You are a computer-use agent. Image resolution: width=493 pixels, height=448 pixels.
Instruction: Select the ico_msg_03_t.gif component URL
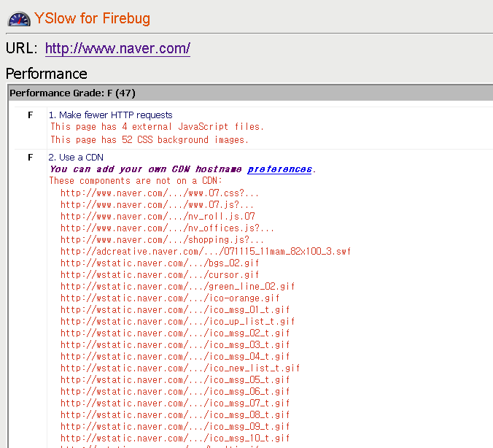coord(175,345)
